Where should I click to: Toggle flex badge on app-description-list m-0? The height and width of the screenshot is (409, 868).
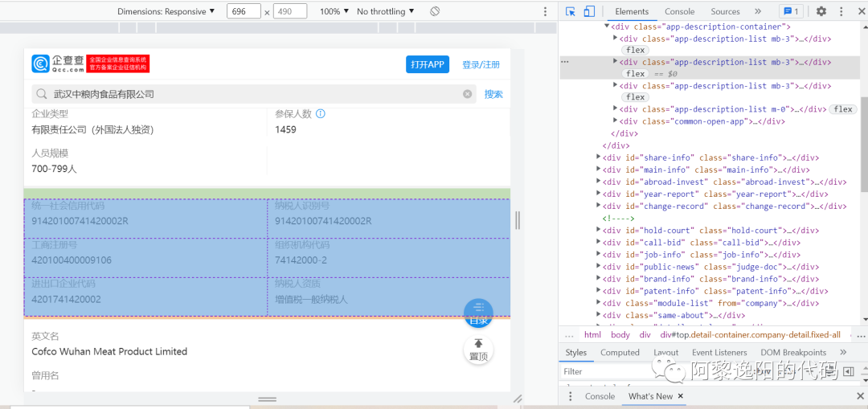tap(843, 109)
